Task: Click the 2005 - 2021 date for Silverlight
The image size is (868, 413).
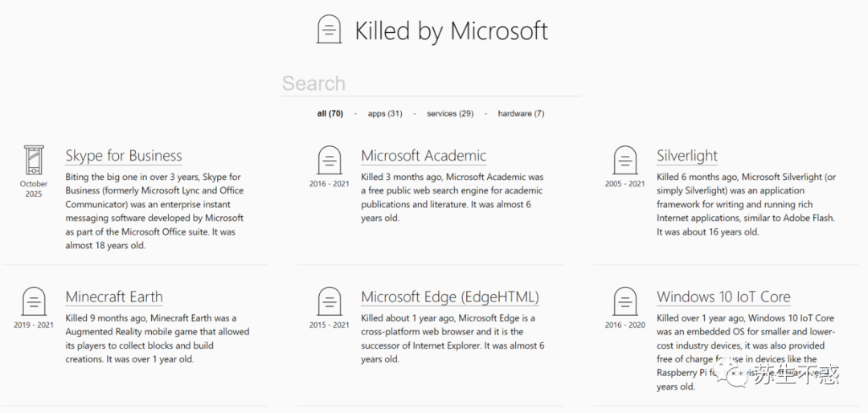Action: point(625,184)
